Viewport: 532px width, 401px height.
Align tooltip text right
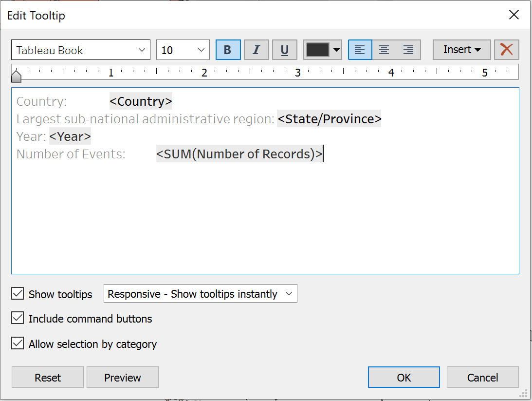pyautogui.click(x=408, y=50)
